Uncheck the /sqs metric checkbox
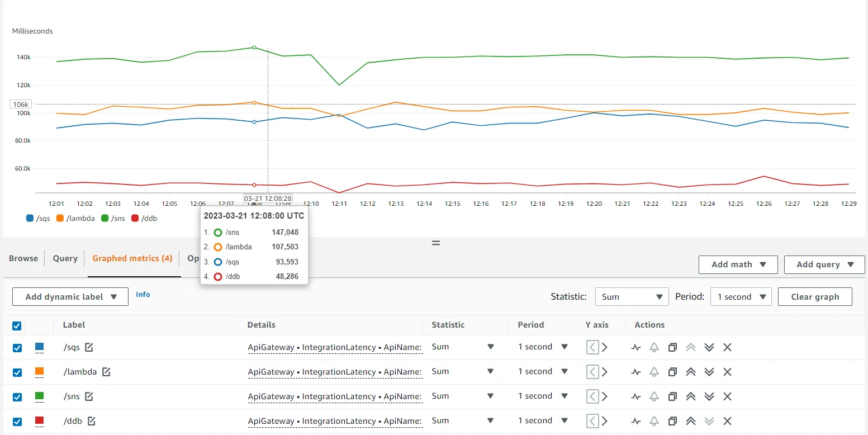Viewport: 868px width, 435px height. click(x=17, y=348)
